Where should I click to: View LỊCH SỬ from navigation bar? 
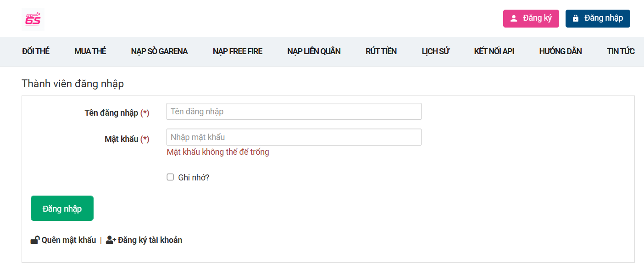tap(435, 51)
